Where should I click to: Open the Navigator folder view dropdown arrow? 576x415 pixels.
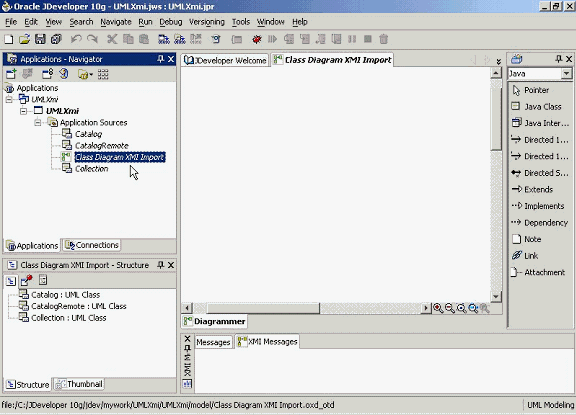pos(91,75)
